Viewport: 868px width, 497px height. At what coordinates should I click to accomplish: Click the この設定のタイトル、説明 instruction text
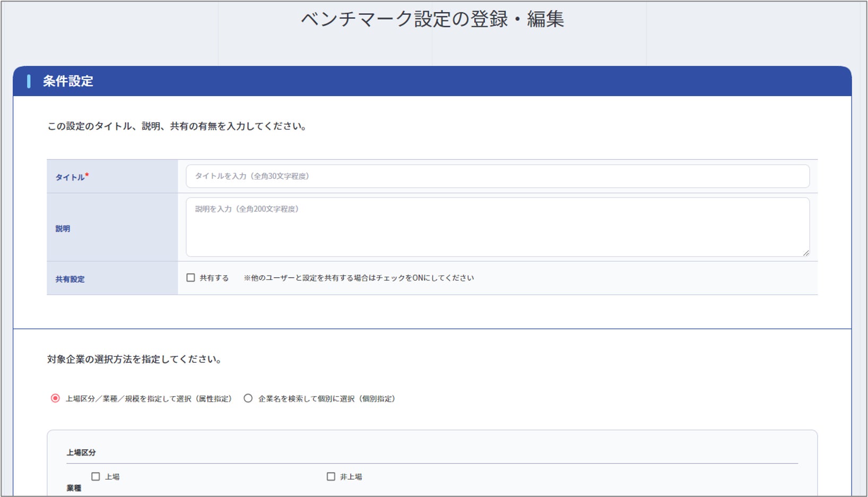[177, 126]
